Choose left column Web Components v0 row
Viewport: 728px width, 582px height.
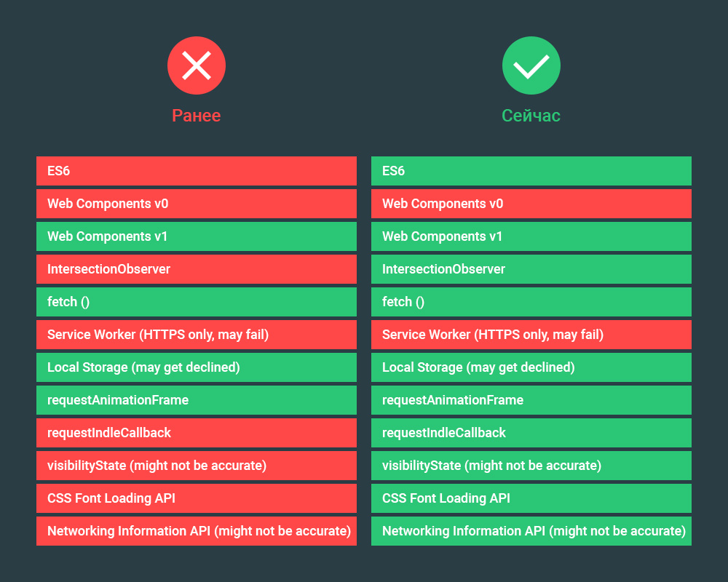pos(197,204)
